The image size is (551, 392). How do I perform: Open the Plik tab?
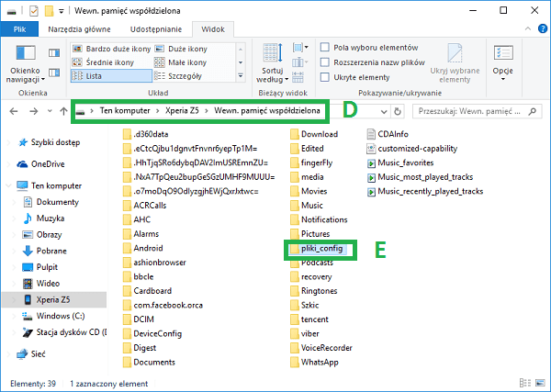tap(19, 29)
